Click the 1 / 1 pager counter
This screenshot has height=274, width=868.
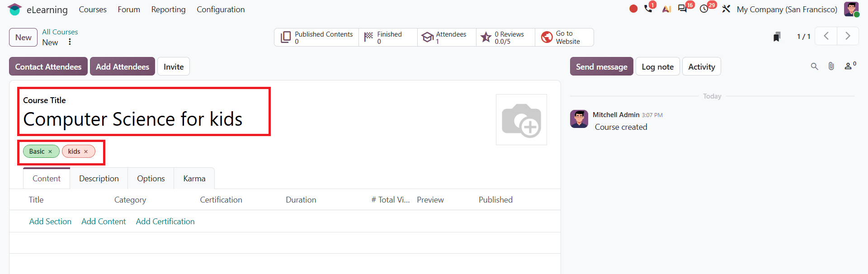pyautogui.click(x=803, y=37)
